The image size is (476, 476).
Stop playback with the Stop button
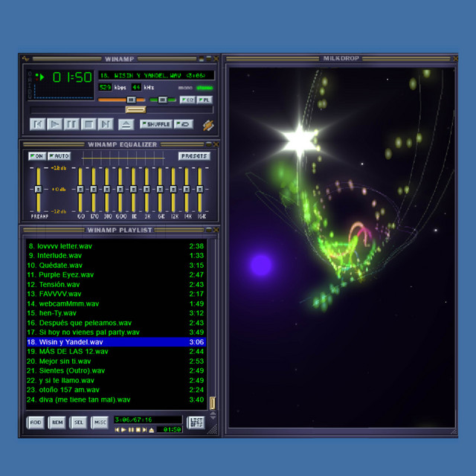[89, 124]
